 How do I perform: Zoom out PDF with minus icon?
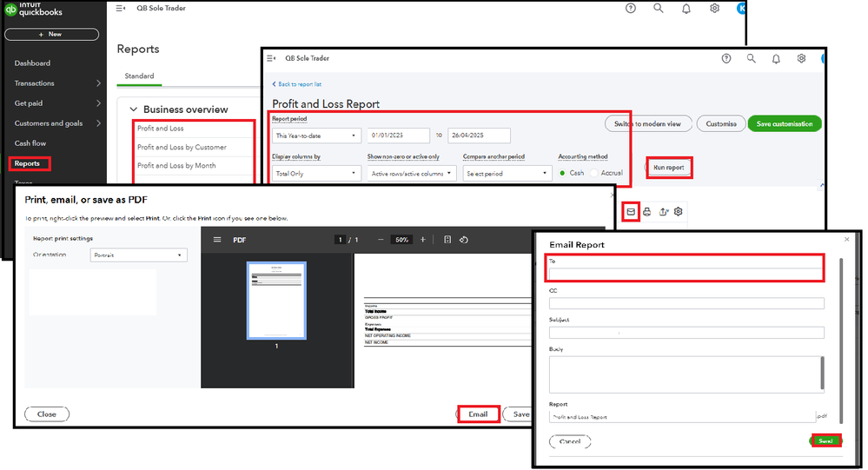click(x=381, y=240)
